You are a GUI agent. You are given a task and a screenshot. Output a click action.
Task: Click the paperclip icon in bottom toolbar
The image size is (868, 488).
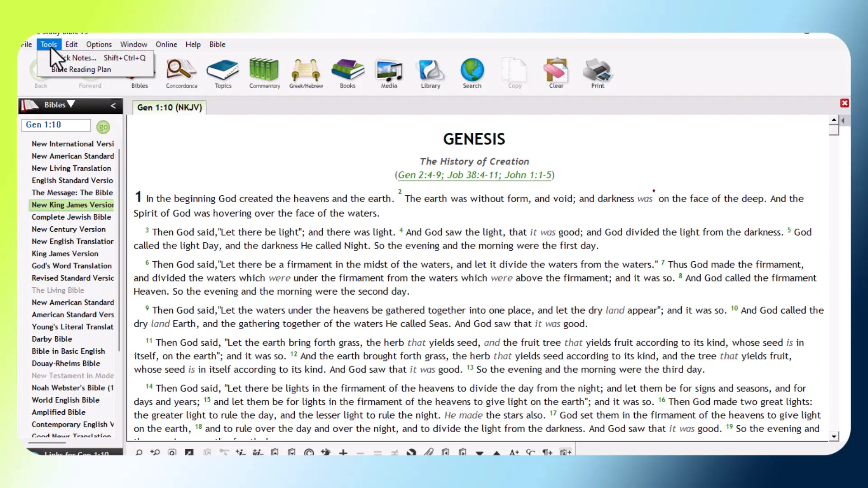click(x=428, y=452)
